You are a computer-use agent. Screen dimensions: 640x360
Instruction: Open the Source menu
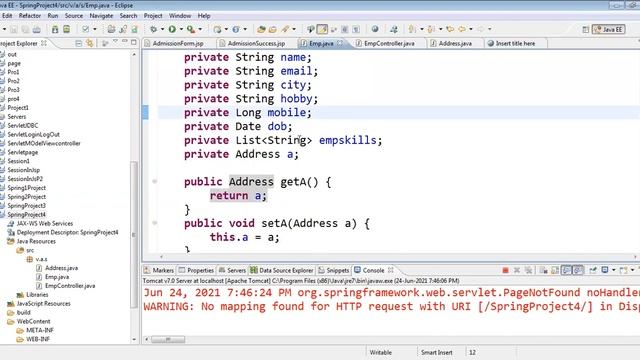74,16
